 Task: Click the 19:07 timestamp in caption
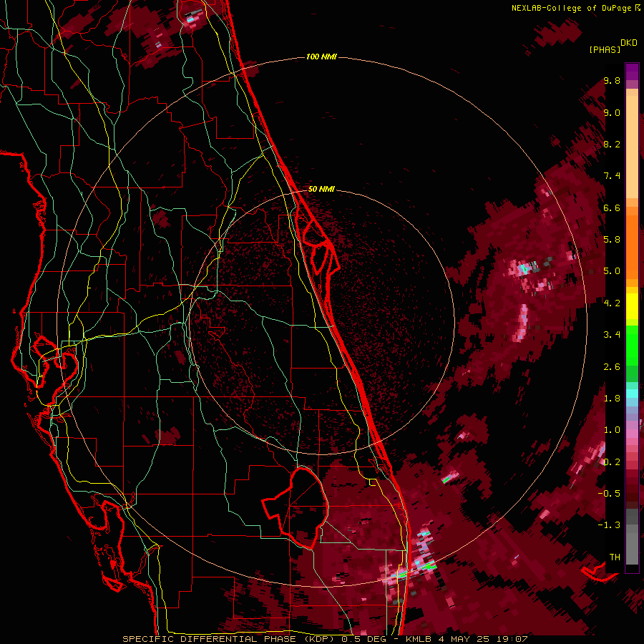pyautogui.click(x=513, y=639)
